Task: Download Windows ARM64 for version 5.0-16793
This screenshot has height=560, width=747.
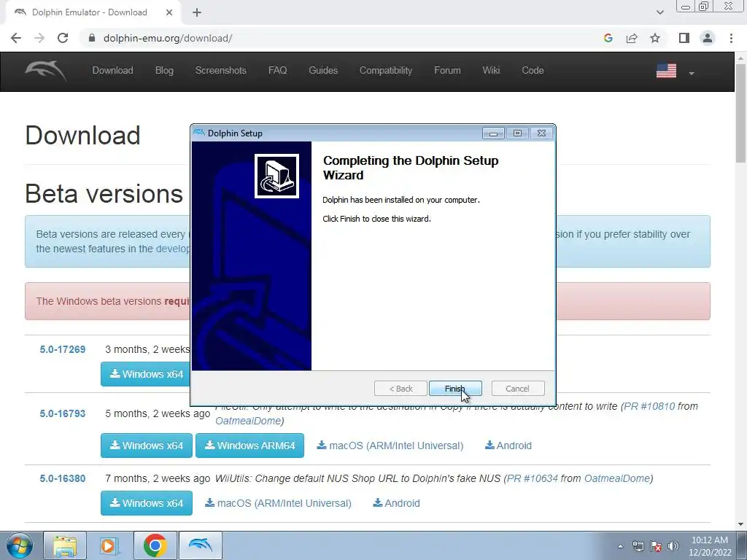Action: tap(249, 446)
